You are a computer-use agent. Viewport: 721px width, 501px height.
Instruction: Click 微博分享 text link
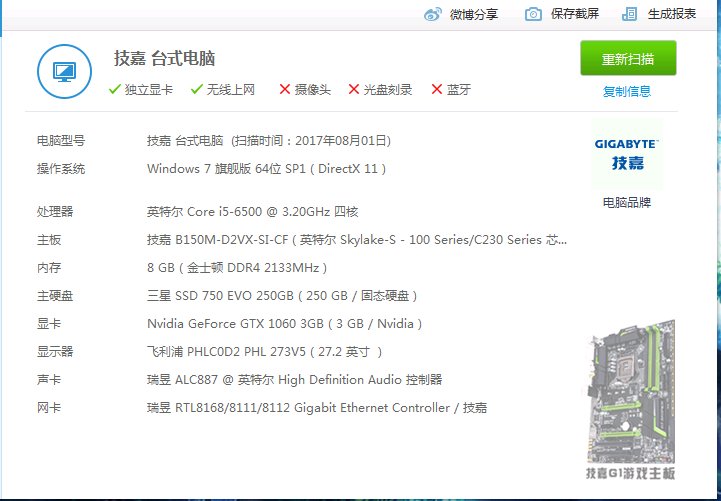(474, 14)
